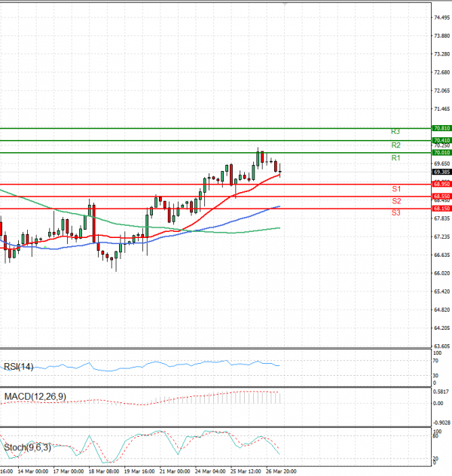452x476 pixels.
Task: Click the RSI(14) indicator label
Action: 20,367
